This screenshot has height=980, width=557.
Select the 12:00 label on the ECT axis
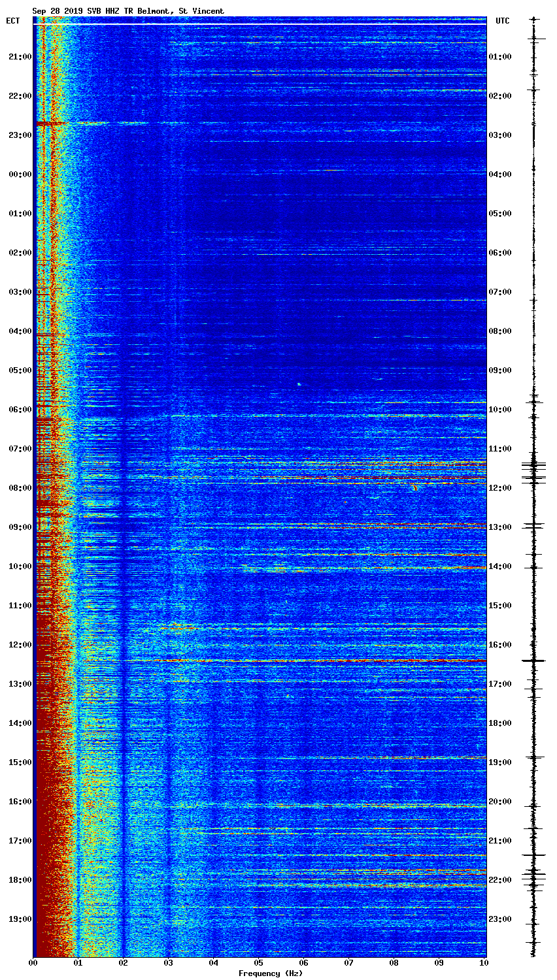pyautogui.click(x=18, y=645)
